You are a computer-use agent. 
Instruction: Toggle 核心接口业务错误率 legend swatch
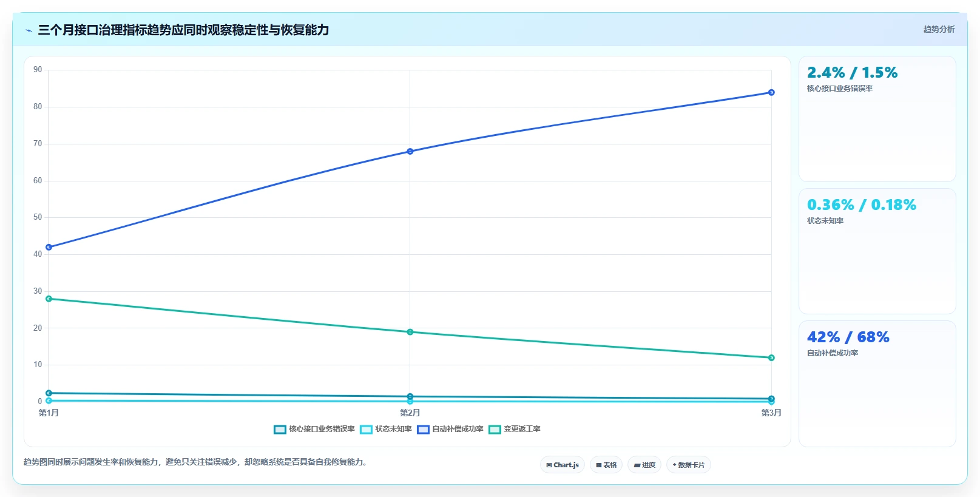[280, 430]
